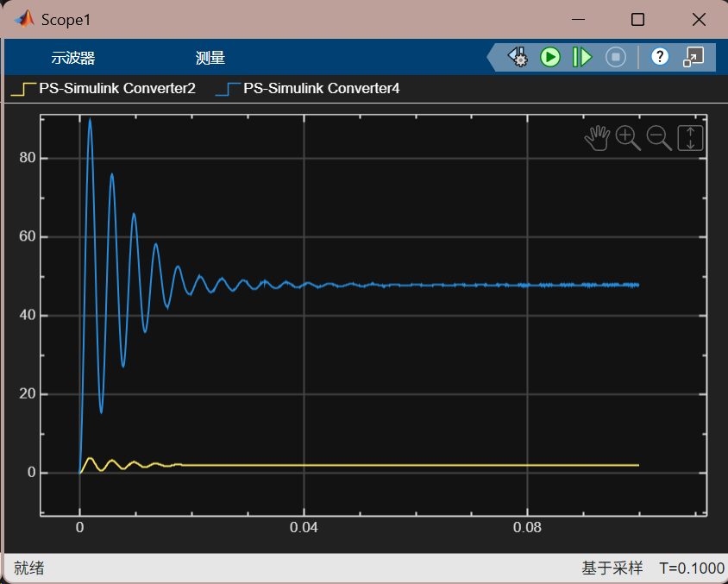Run the simulation with the green play button
The height and width of the screenshot is (584, 728).
point(550,57)
